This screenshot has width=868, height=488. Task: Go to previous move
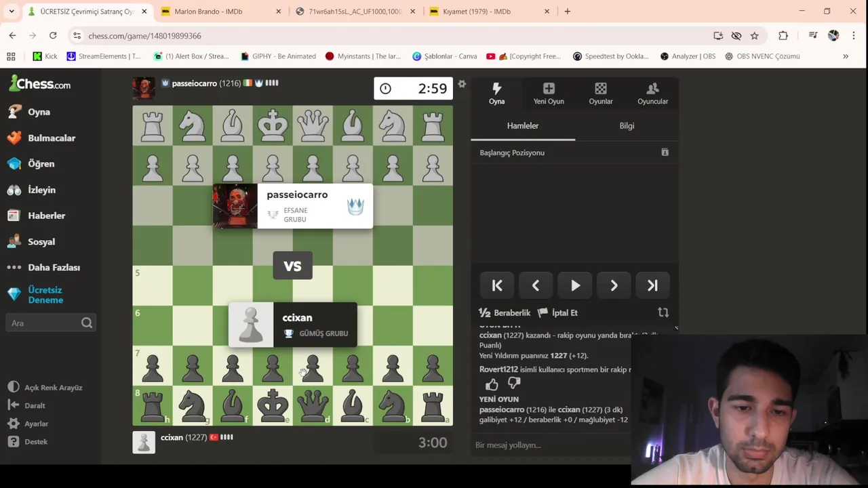536,286
